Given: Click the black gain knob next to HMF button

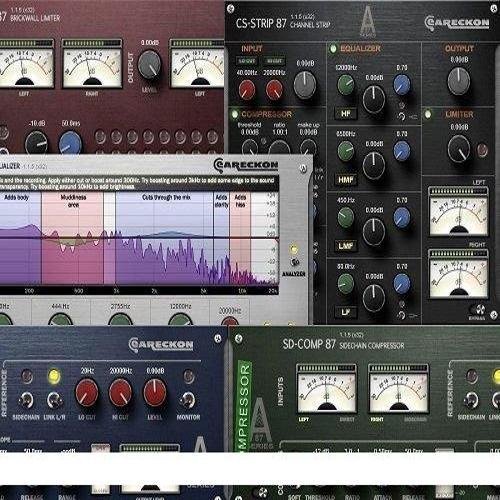Looking at the screenshot, I should 374,165.
